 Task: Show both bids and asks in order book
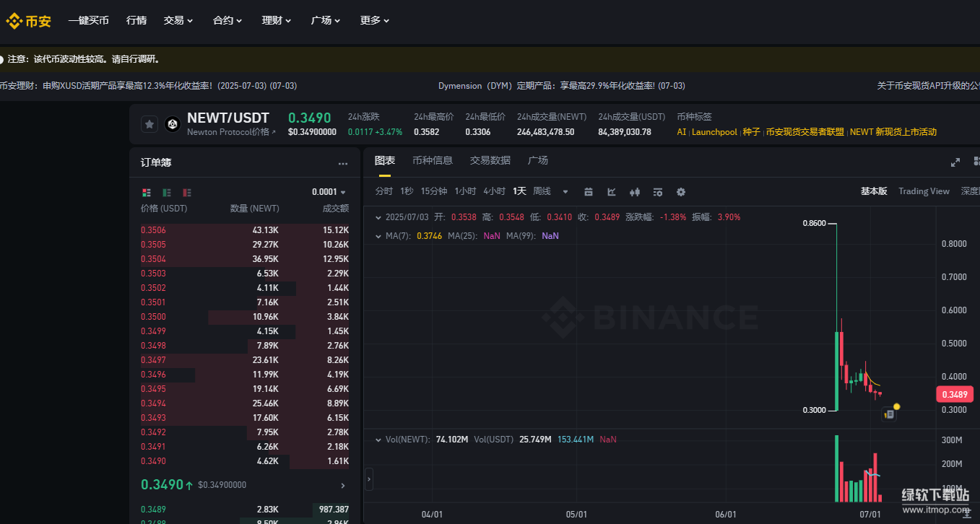click(x=147, y=192)
